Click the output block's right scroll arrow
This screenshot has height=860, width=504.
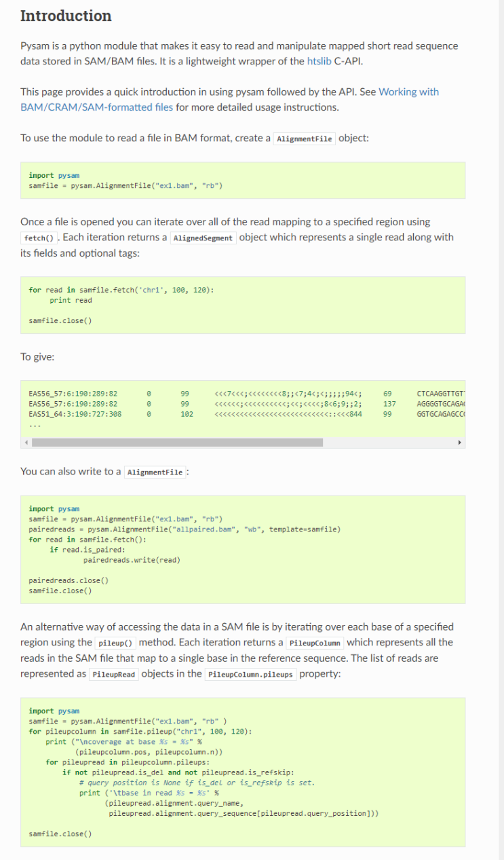pos(459,443)
